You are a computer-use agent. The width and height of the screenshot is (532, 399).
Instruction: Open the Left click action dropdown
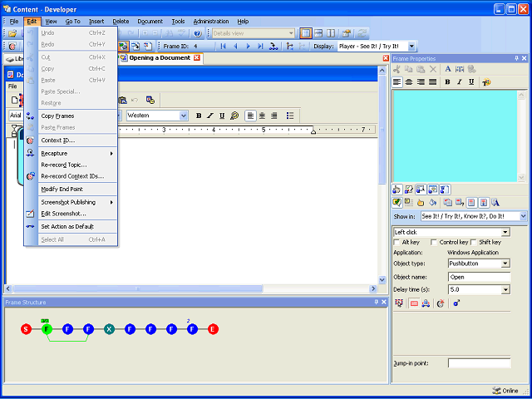(x=505, y=233)
